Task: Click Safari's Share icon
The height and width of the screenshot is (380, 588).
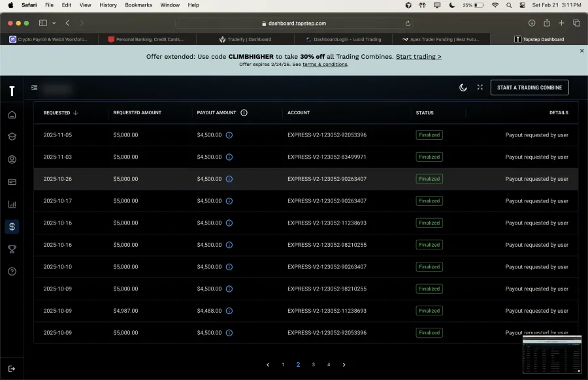Action: point(547,23)
